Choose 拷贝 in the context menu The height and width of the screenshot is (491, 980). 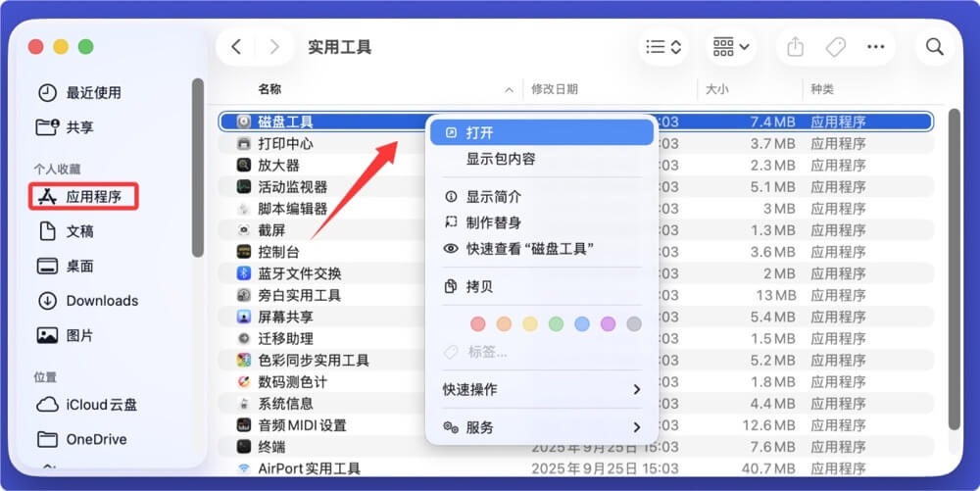pos(542,287)
